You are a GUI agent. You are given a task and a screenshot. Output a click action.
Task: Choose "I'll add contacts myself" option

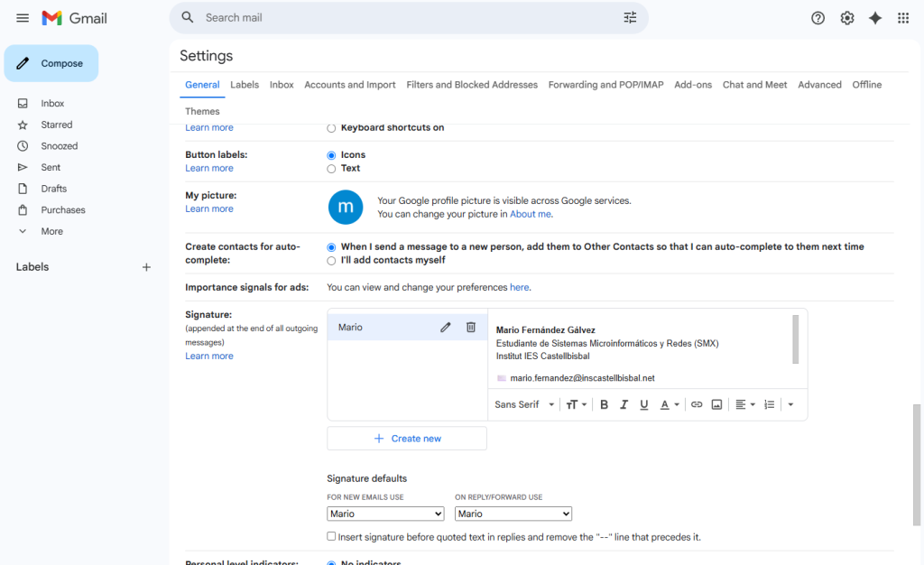331,261
